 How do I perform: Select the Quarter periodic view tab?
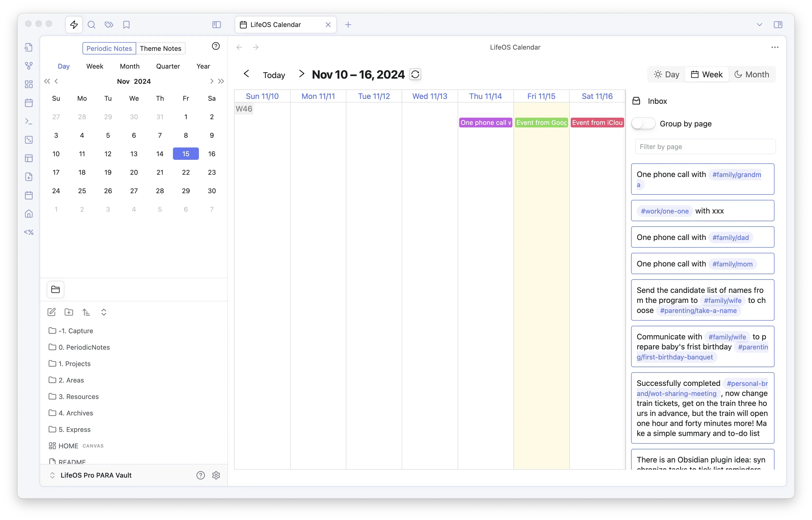pyautogui.click(x=168, y=66)
